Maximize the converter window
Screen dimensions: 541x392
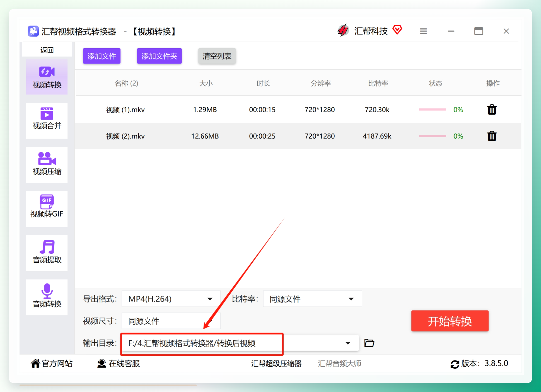[479, 31]
